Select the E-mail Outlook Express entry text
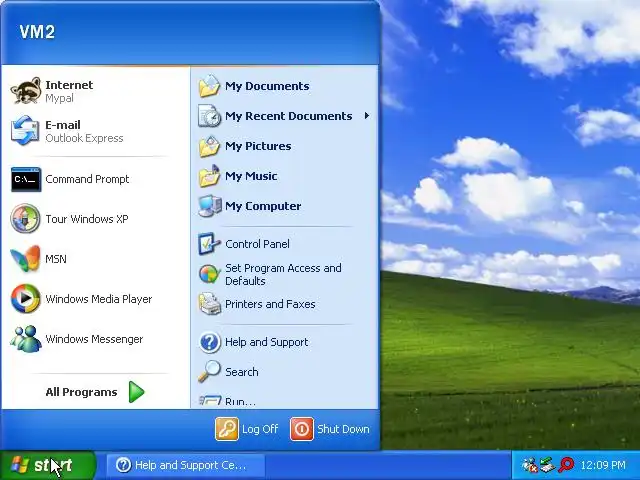This screenshot has width=640, height=480. (x=84, y=131)
